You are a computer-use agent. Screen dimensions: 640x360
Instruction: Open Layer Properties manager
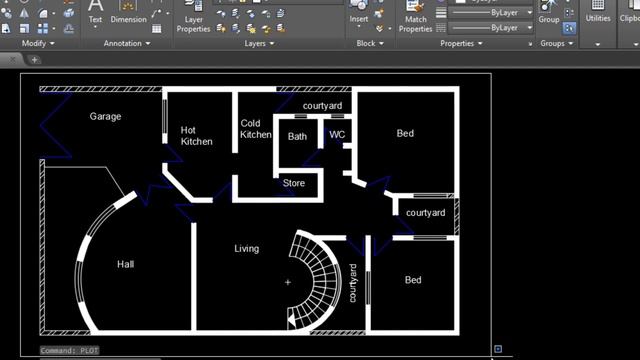(193, 16)
